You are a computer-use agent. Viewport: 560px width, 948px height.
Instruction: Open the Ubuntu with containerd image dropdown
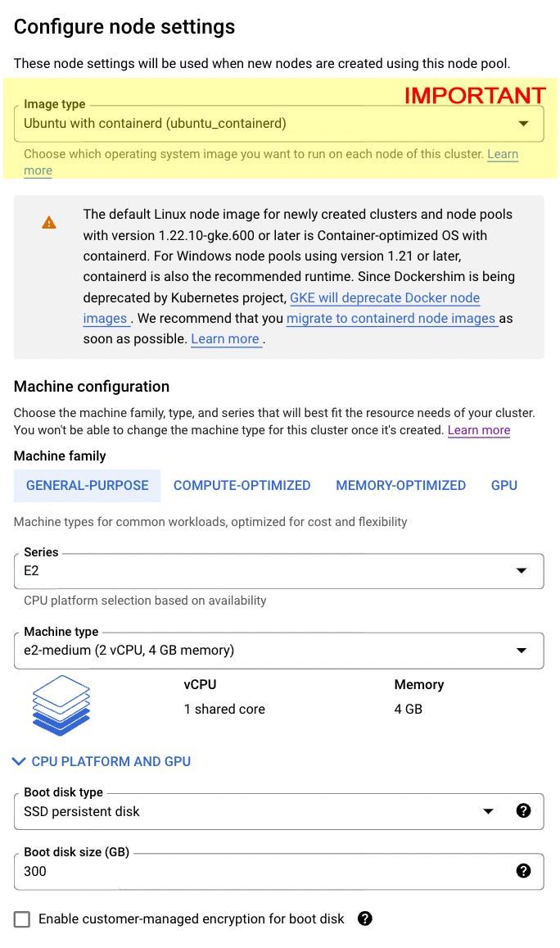pos(278,124)
